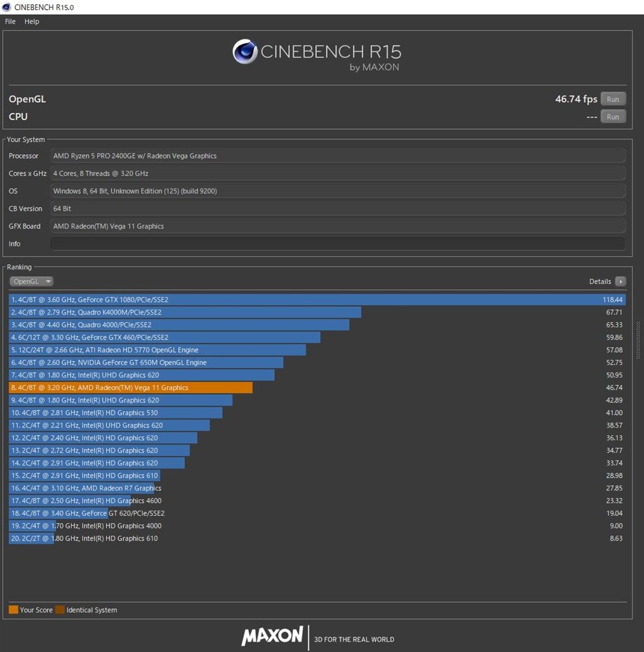The image size is (644, 652).
Task: Expand the Details arrow button
Action: pyautogui.click(x=620, y=281)
